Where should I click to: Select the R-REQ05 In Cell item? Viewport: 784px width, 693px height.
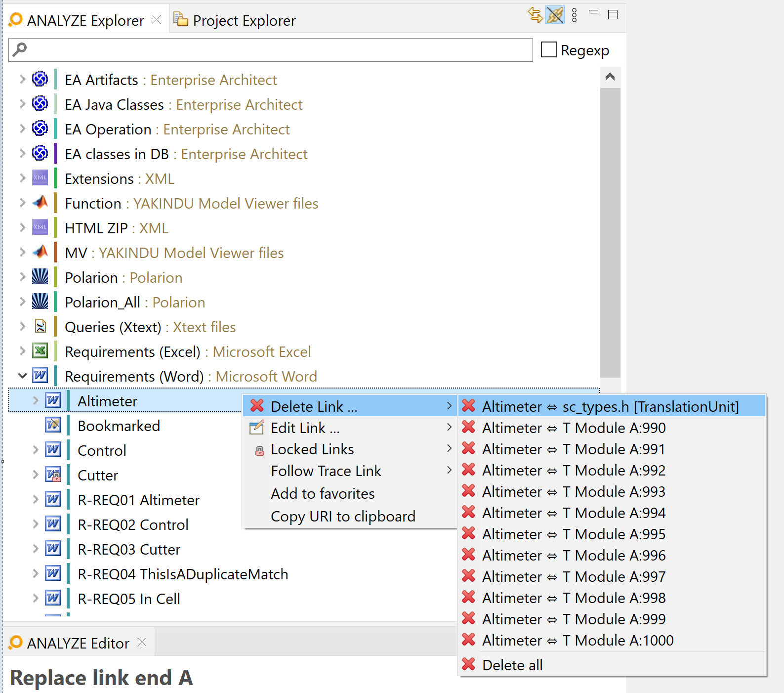129,599
